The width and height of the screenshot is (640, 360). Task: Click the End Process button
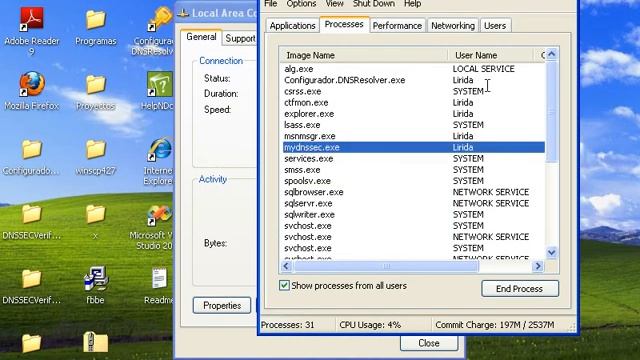(x=520, y=289)
